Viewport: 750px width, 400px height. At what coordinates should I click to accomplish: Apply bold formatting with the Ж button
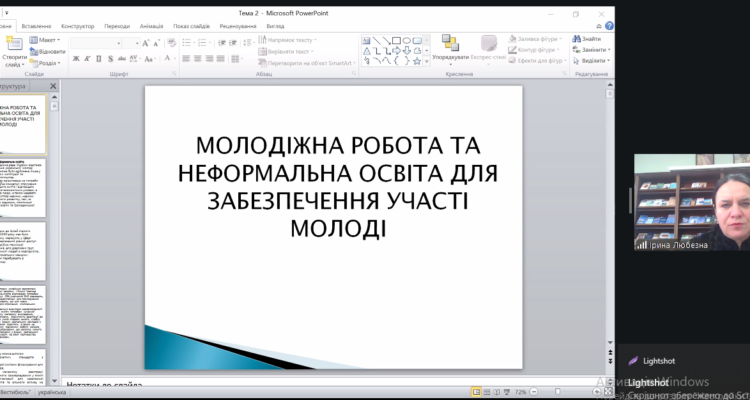tap(76, 59)
